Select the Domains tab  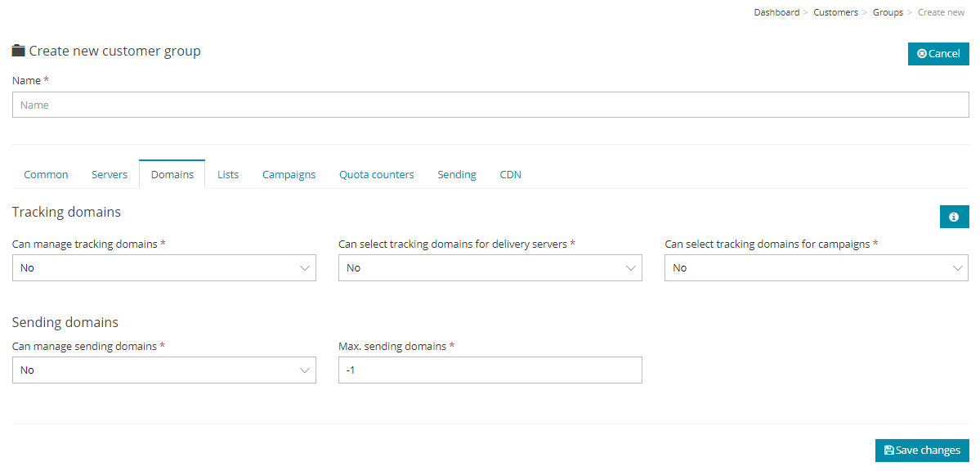172,175
